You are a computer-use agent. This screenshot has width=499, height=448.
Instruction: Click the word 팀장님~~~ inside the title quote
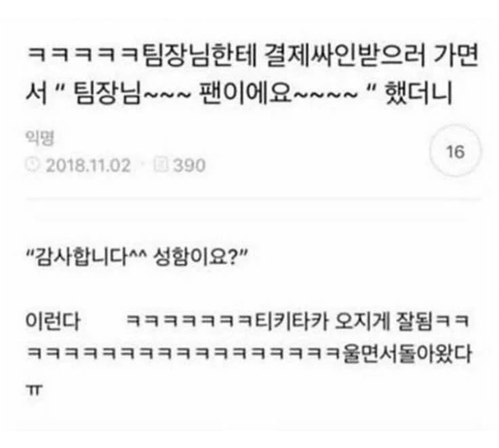point(132,93)
